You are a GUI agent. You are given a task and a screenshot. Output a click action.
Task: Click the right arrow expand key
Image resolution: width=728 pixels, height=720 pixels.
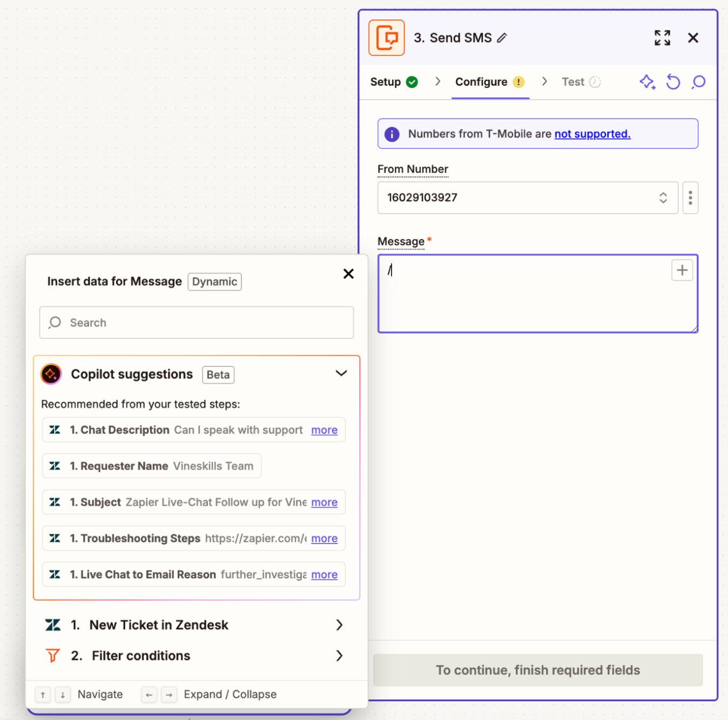point(169,695)
